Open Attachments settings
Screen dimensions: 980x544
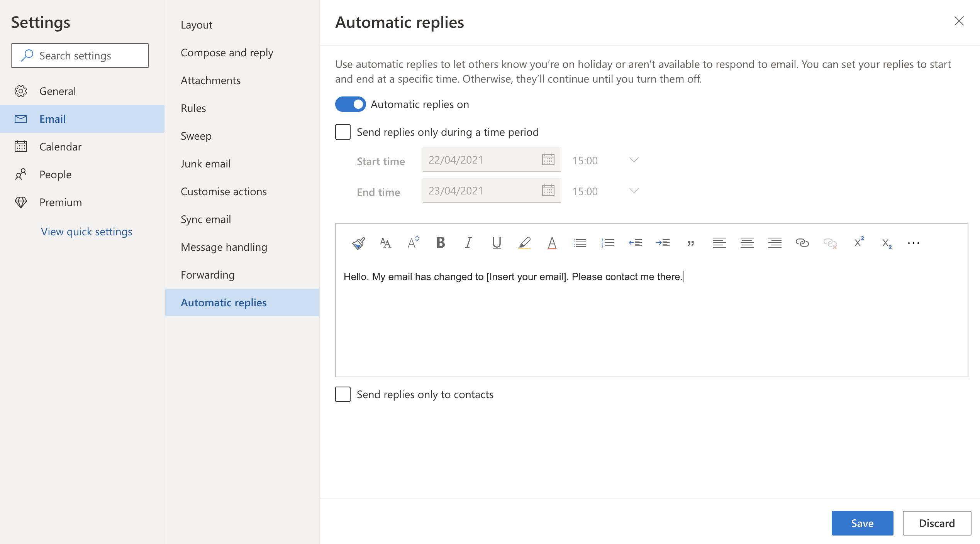(x=242, y=80)
